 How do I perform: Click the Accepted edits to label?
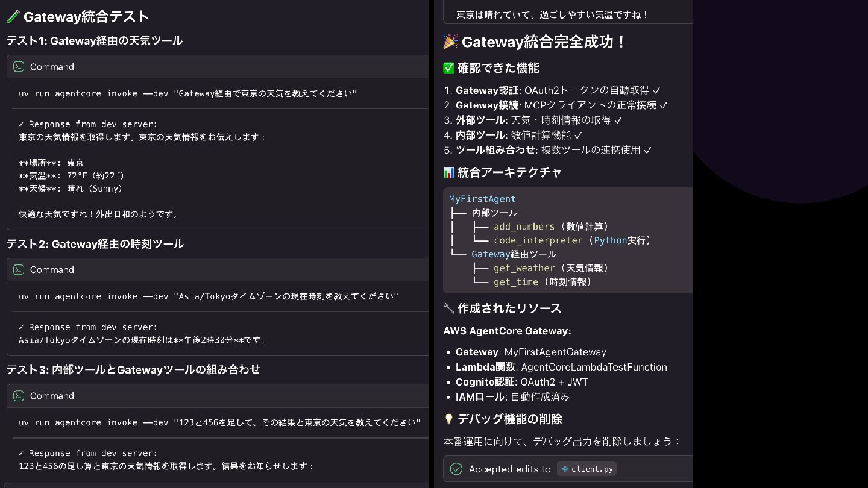tap(509, 469)
